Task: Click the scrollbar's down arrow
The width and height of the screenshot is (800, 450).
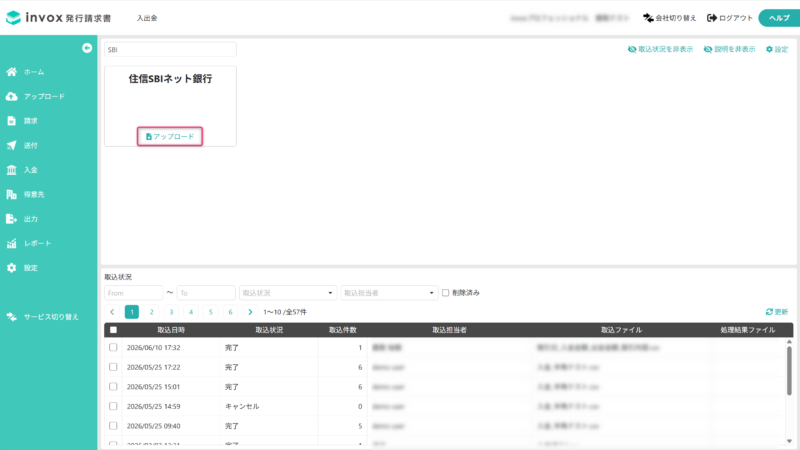Action: [x=789, y=441]
